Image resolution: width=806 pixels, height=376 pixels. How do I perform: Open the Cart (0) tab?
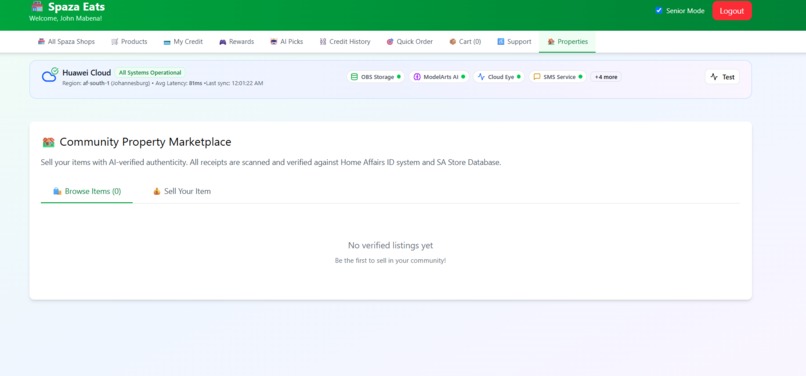[465, 42]
